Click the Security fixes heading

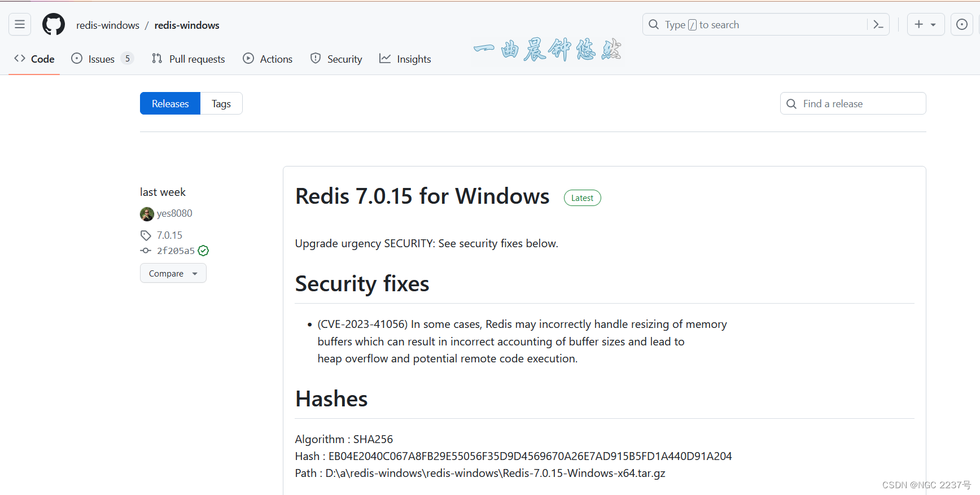click(362, 284)
